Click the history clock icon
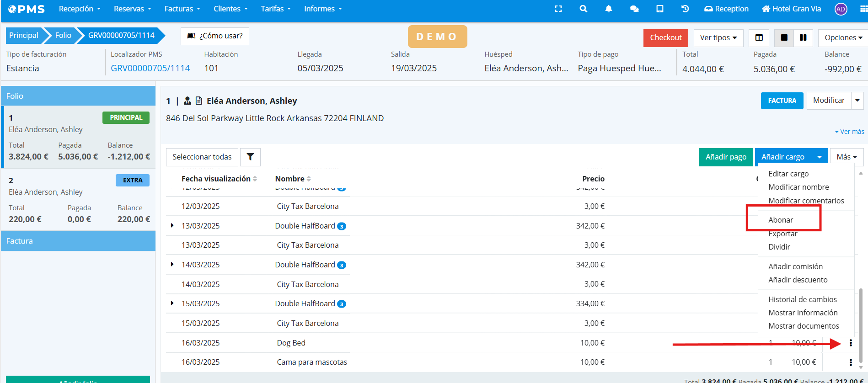Image resolution: width=868 pixels, height=383 pixels. [685, 9]
